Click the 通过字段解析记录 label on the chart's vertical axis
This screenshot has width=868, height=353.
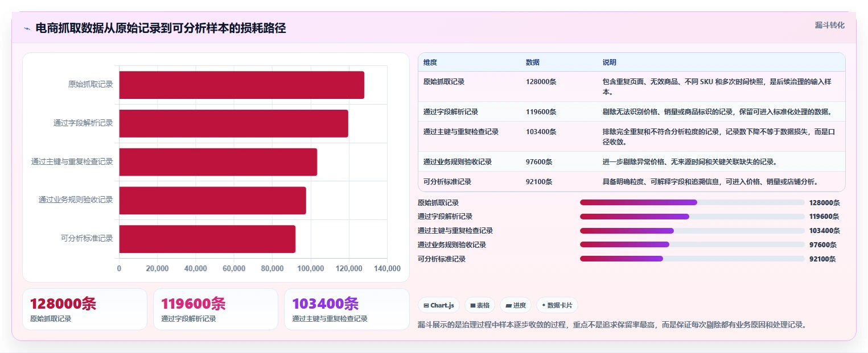coord(83,123)
